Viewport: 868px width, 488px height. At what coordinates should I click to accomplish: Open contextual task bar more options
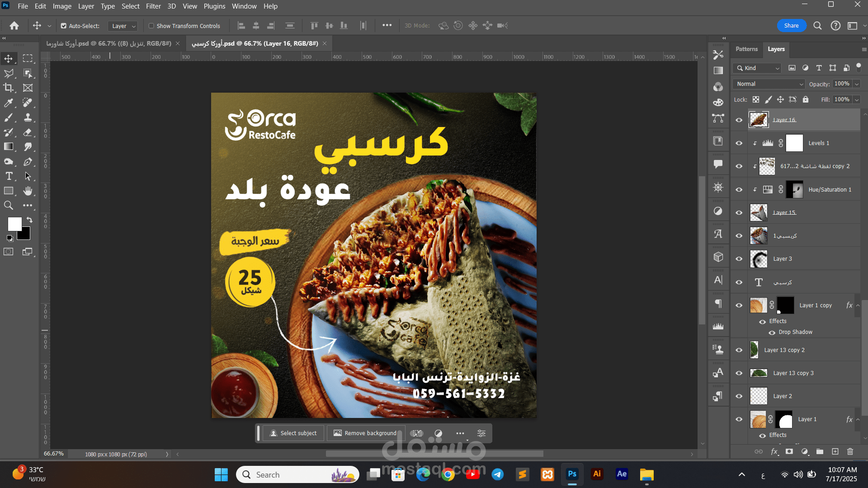[x=460, y=433]
